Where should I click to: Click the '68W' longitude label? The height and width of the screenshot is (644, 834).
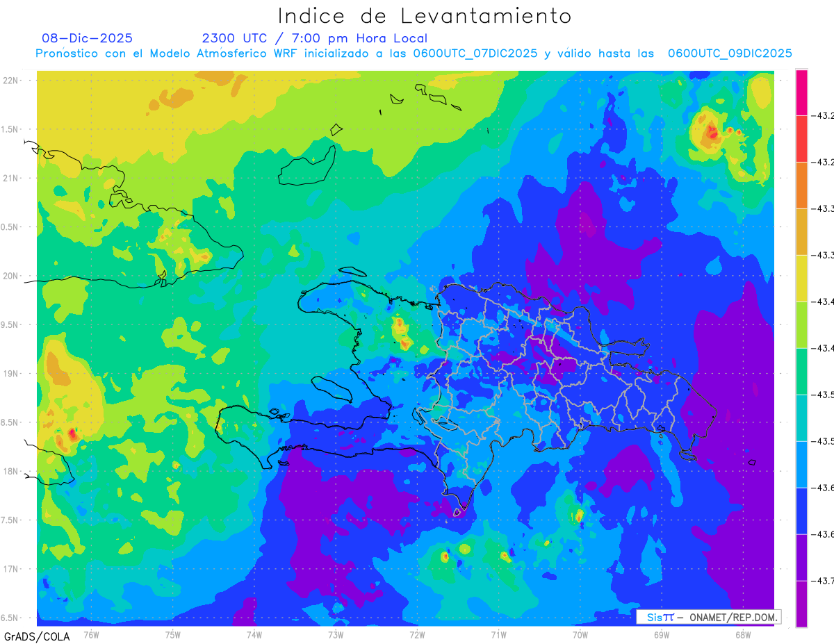pyautogui.click(x=743, y=634)
